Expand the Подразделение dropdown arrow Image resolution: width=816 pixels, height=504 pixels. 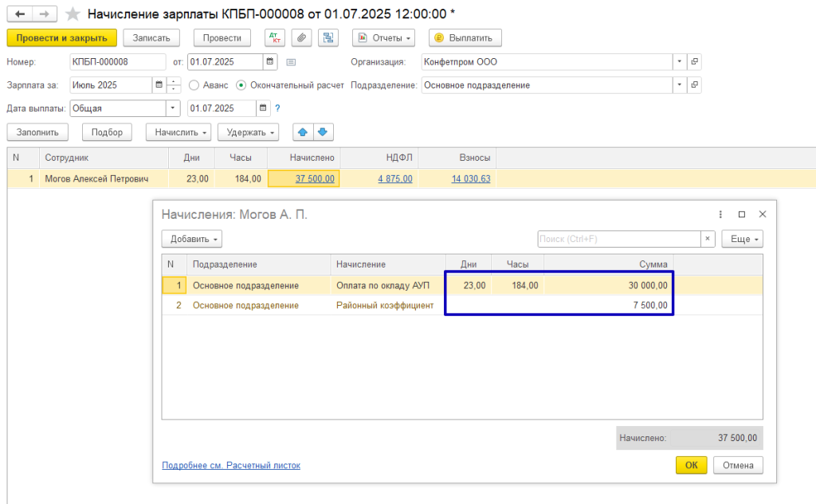(679, 85)
